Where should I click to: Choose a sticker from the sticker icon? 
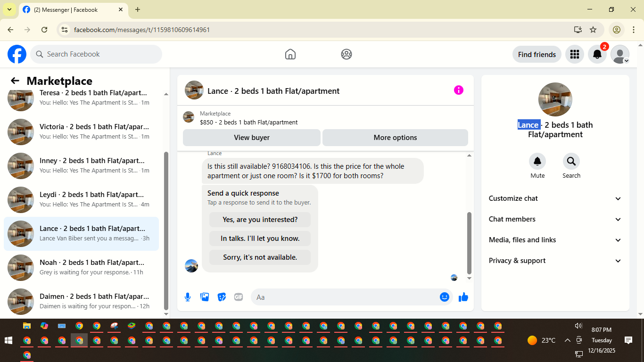[222, 297]
